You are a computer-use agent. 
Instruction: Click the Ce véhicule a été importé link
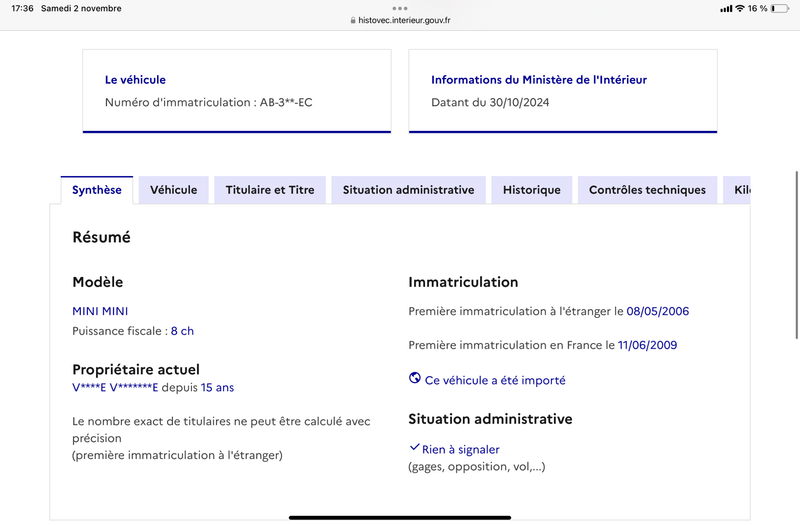click(x=495, y=380)
